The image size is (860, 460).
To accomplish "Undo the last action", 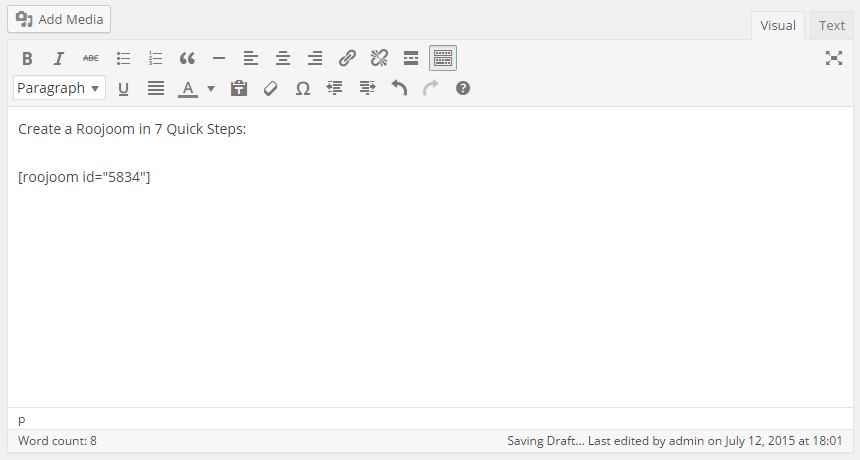I will coord(399,88).
